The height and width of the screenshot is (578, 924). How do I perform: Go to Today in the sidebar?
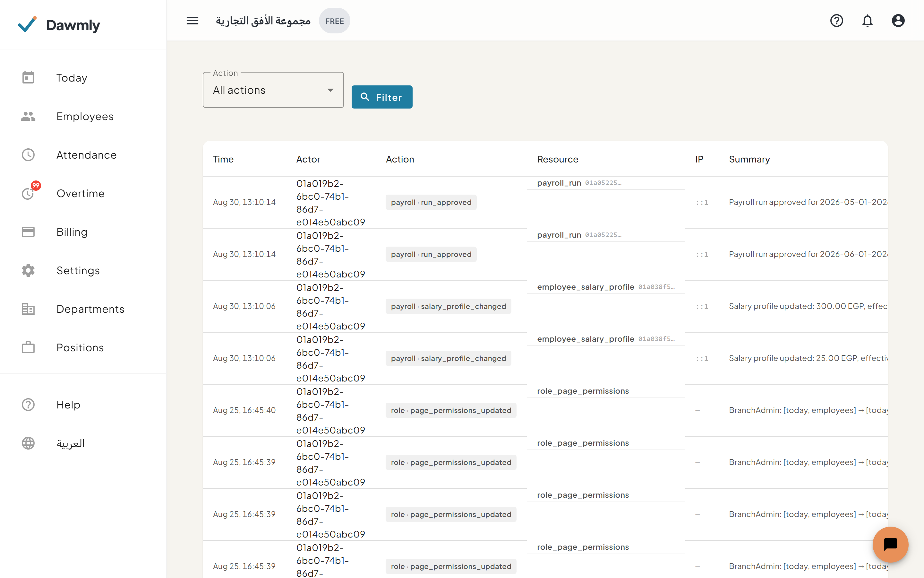coord(72,78)
